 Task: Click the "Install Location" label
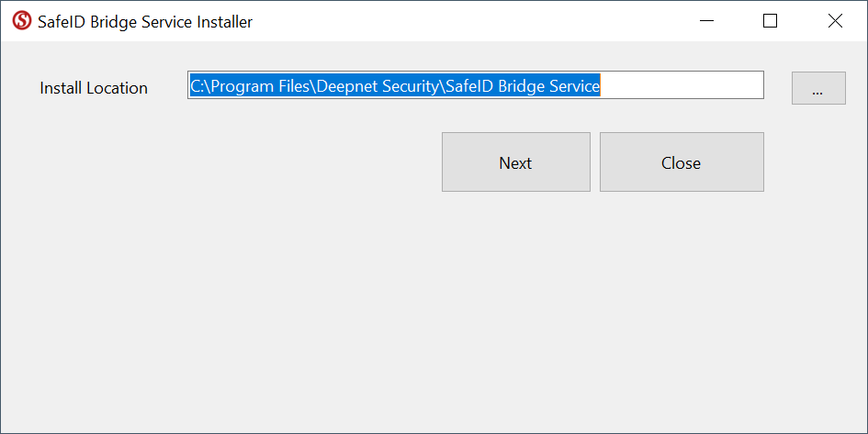[94, 88]
